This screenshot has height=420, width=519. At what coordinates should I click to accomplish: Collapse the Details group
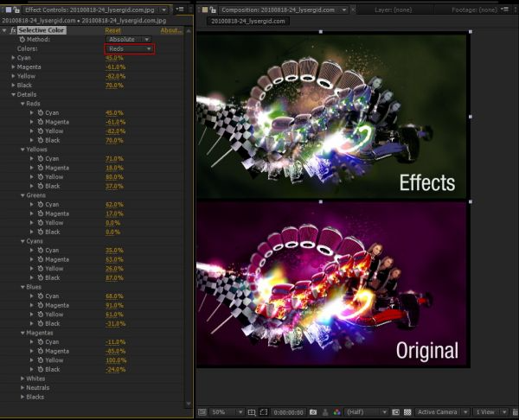[x=13, y=94]
